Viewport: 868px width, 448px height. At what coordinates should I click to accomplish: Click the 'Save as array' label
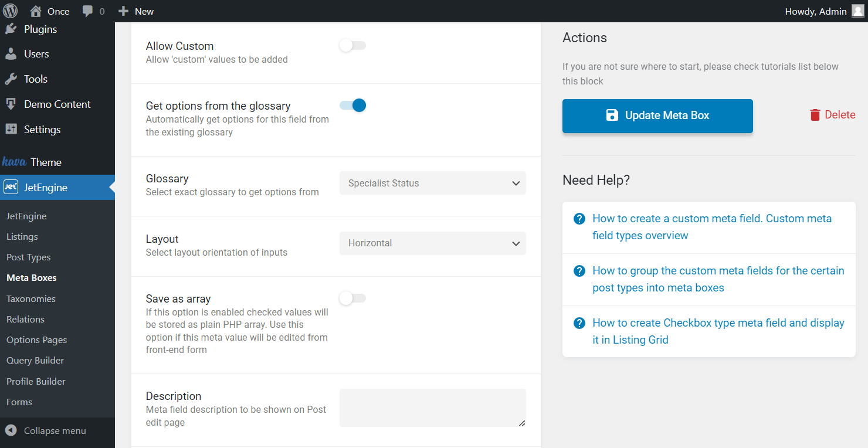point(178,298)
